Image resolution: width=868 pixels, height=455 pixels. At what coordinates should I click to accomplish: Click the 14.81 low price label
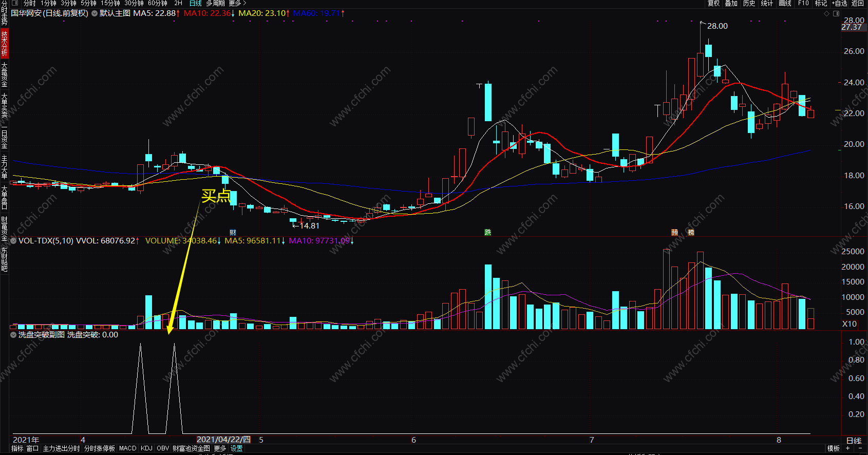(x=309, y=226)
